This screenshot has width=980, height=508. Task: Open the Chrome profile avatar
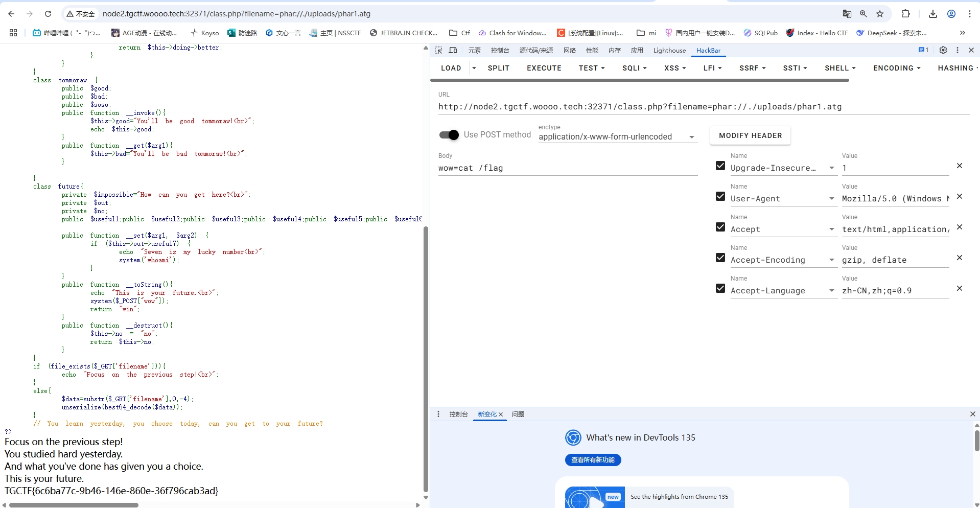coord(951,14)
